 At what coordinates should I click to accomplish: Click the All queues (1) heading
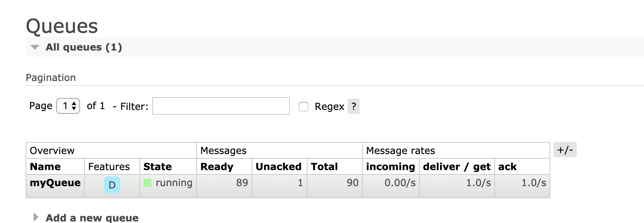[84, 47]
